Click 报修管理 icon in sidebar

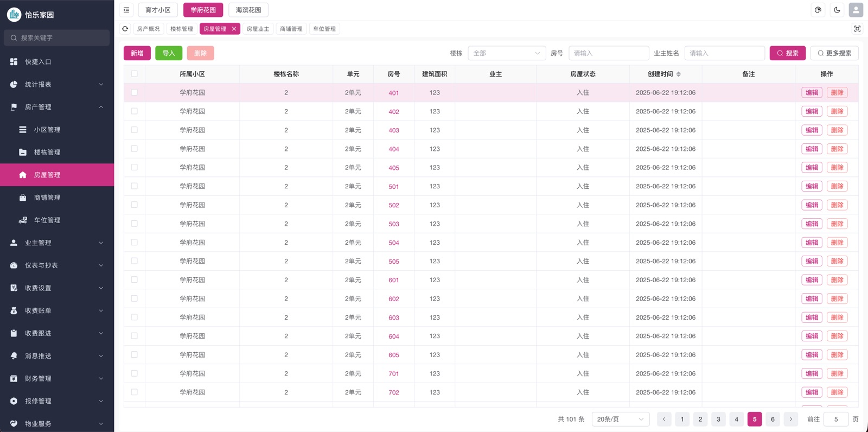(x=14, y=401)
